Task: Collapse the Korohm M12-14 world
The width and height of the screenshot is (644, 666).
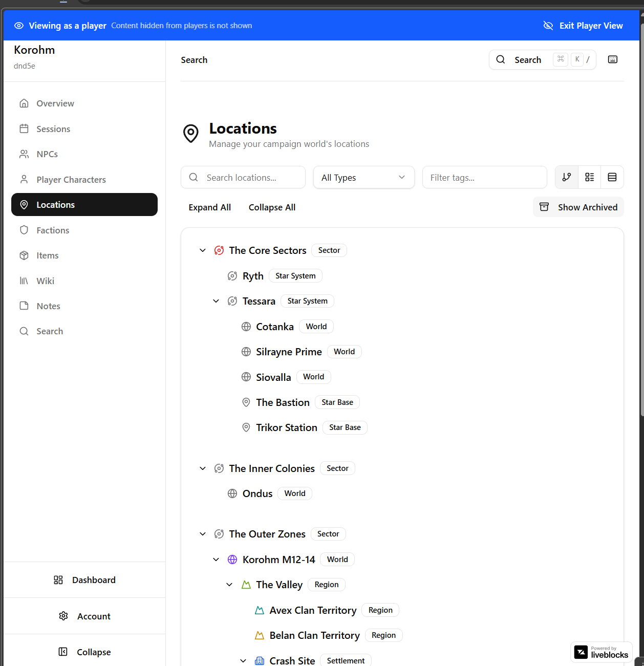Action: pyautogui.click(x=216, y=559)
